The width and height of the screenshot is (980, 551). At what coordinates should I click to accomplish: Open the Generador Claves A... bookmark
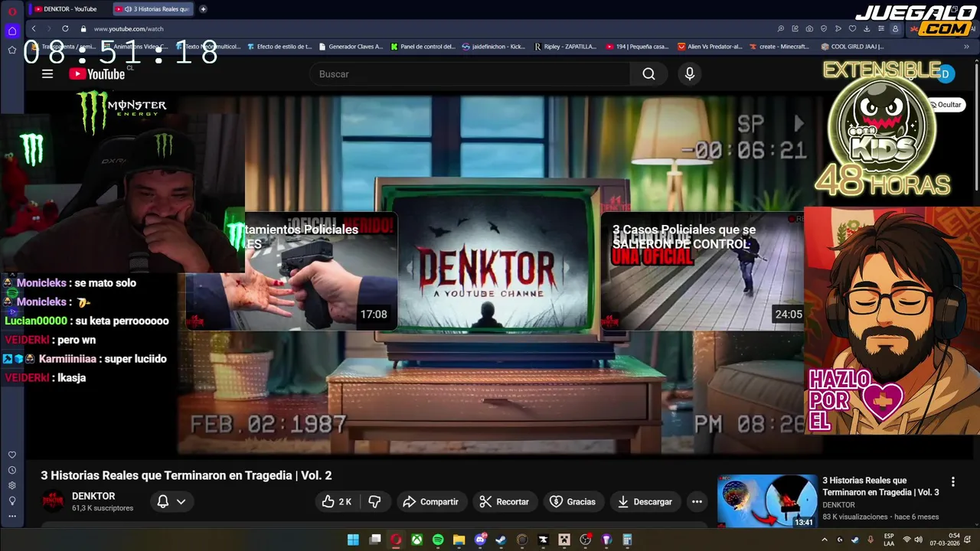point(351,47)
